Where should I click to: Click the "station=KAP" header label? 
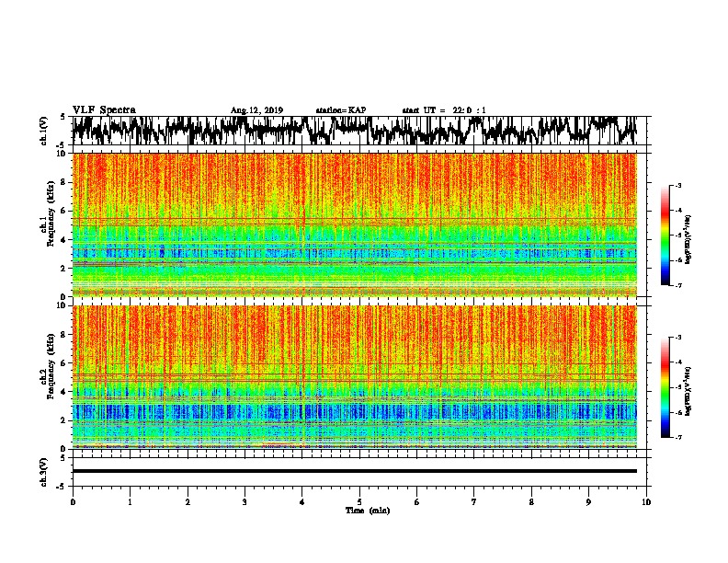(341, 110)
